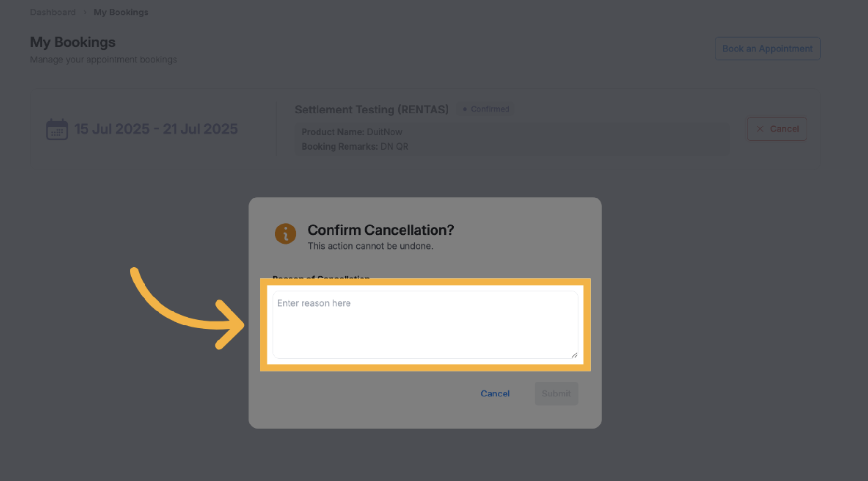The height and width of the screenshot is (481, 868).
Task: Focus the Enter reason here text area
Action: 425,325
